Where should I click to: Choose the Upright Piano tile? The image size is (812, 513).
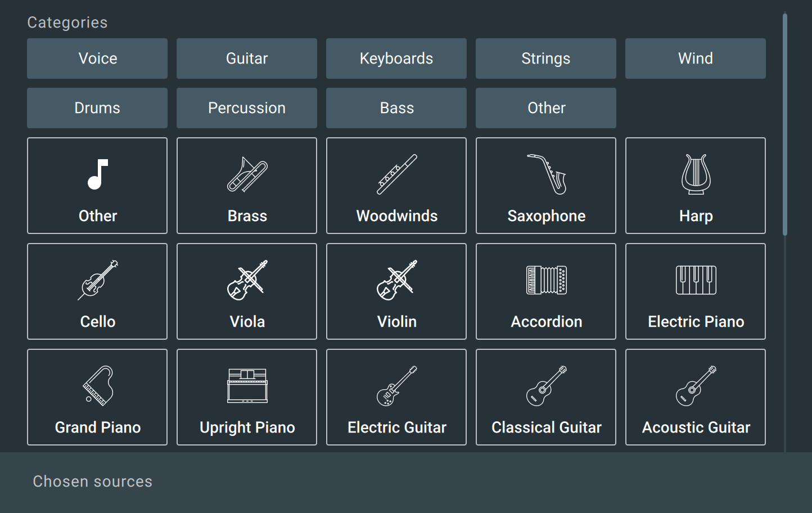click(x=247, y=397)
